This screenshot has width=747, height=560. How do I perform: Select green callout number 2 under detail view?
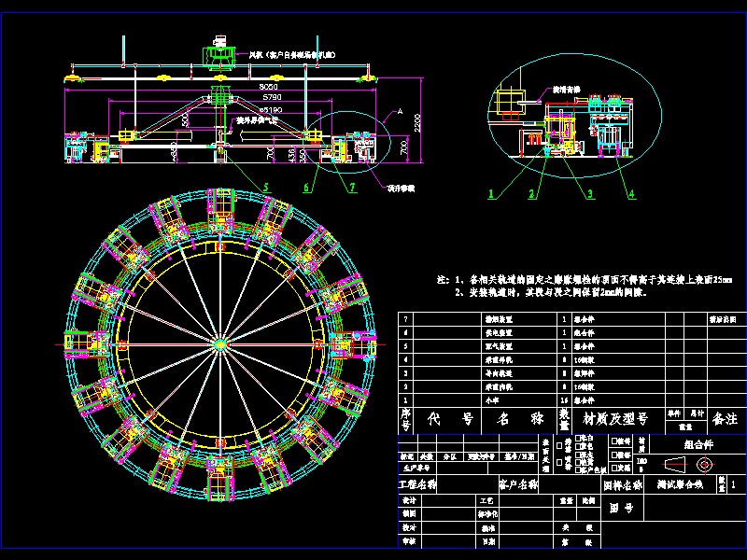click(x=531, y=194)
